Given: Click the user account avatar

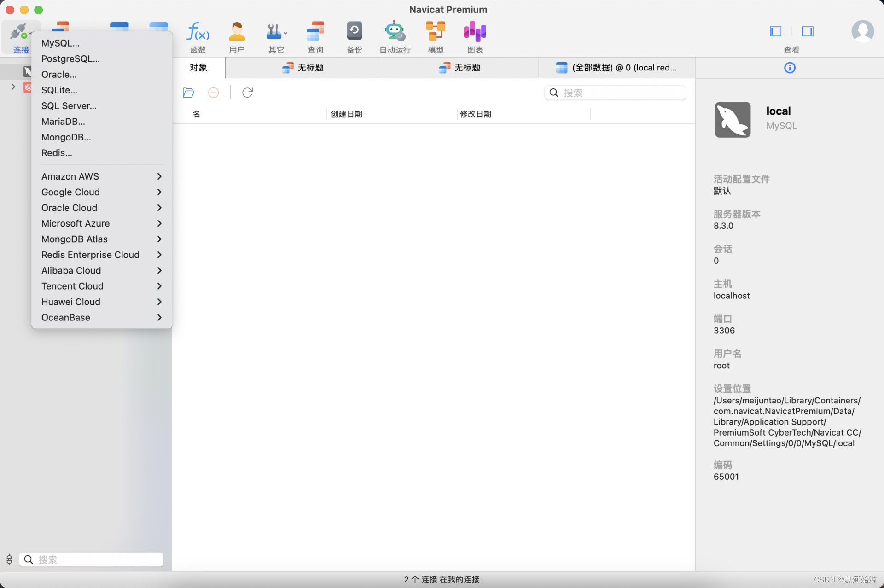Looking at the screenshot, I should [x=862, y=31].
